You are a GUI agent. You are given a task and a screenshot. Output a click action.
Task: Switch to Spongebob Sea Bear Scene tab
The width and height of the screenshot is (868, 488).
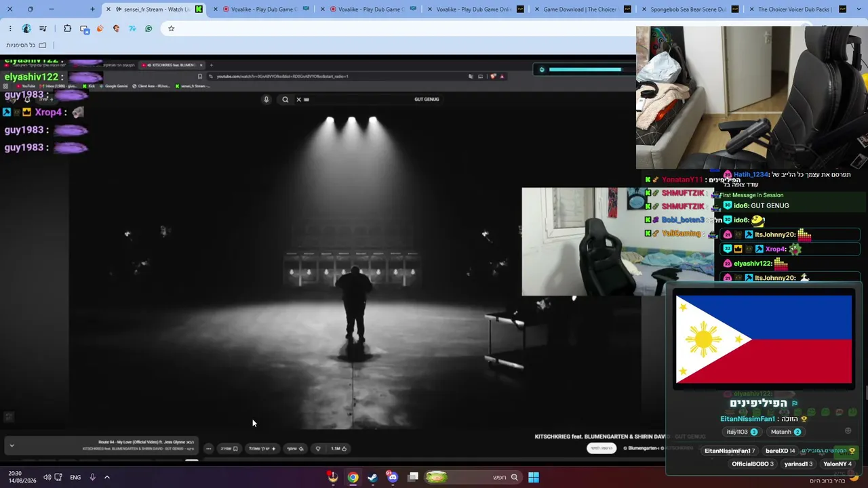pos(690,9)
